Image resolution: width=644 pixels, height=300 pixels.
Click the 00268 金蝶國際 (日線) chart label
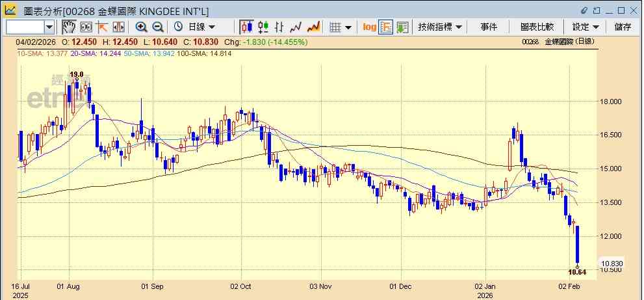pos(558,42)
